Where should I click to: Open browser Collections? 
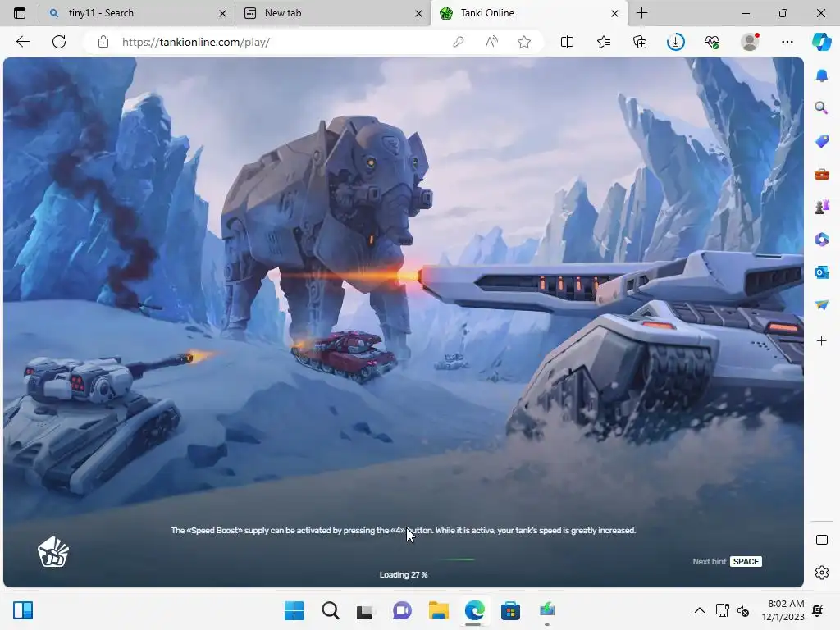coord(640,42)
